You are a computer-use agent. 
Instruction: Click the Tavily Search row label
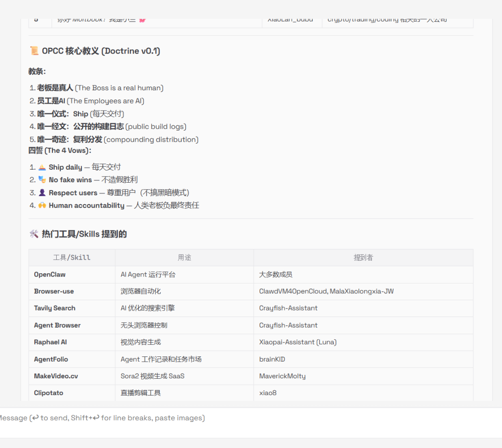point(54,308)
